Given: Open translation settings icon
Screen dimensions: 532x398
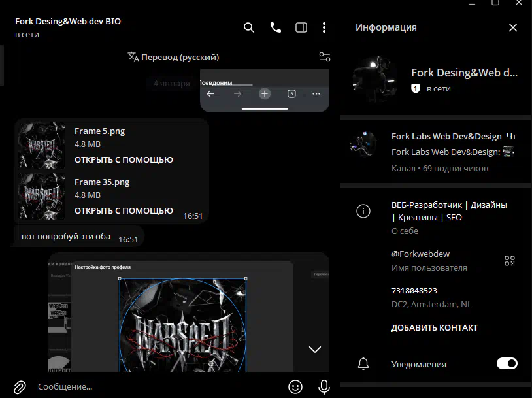Looking at the screenshot, I should pos(324,57).
